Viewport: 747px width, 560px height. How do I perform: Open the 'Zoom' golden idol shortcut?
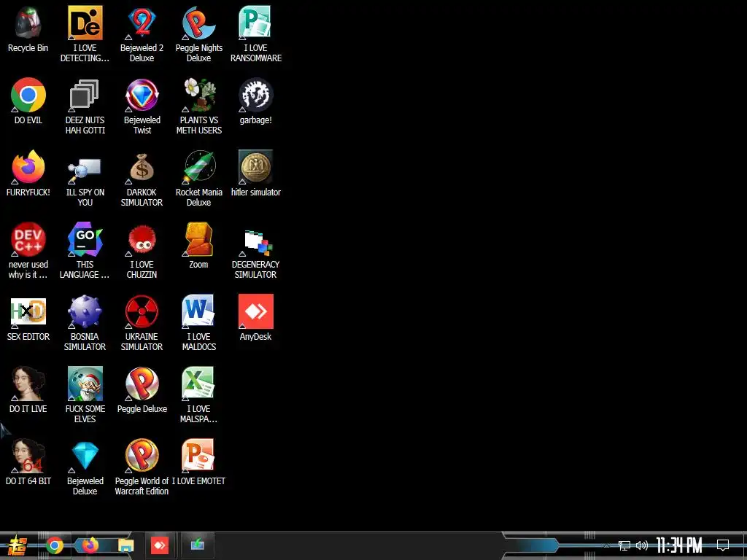point(198,246)
